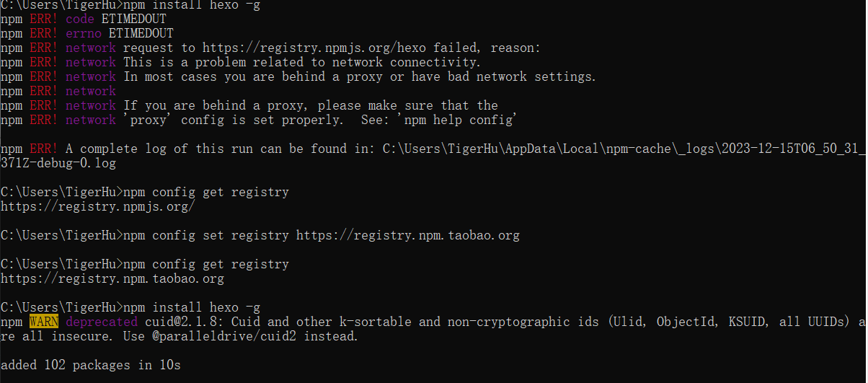Click the taobao registry URL output line

[x=112, y=278]
